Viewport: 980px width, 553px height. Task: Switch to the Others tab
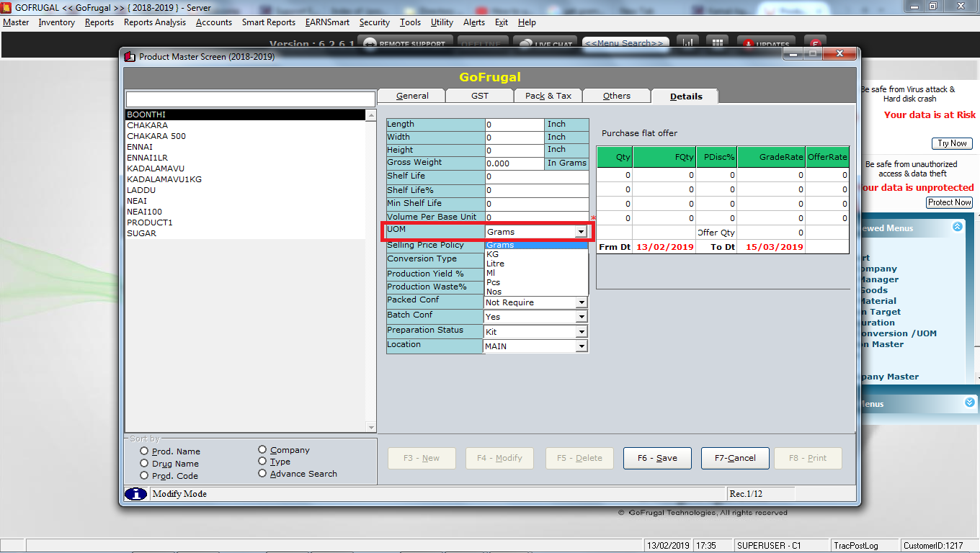(x=616, y=96)
